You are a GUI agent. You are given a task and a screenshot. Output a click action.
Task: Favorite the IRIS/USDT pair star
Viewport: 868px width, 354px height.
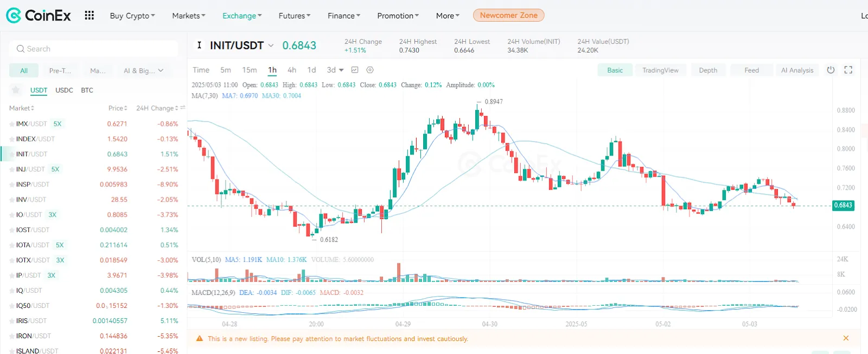(12, 321)
